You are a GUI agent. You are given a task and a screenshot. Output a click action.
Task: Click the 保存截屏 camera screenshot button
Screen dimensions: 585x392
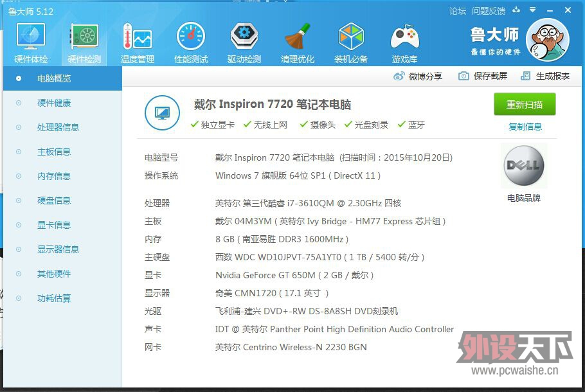483,76
